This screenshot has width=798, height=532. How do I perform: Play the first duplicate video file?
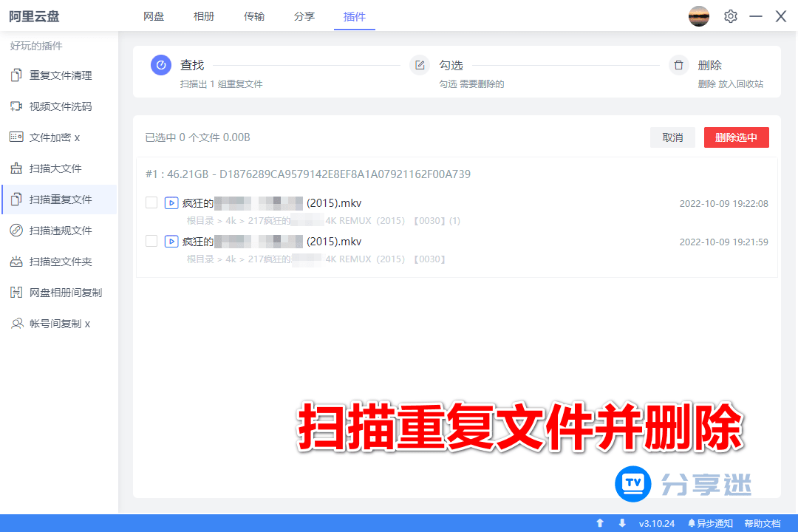point(171,202)
